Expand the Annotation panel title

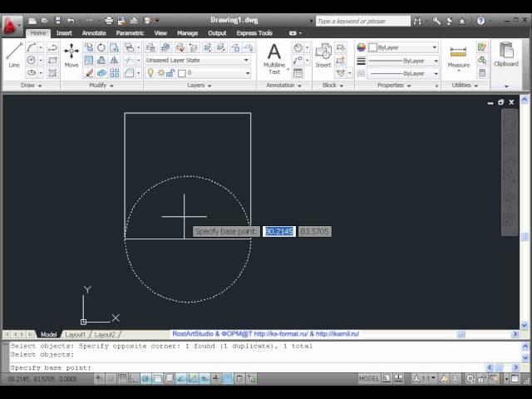coord(283,85)
